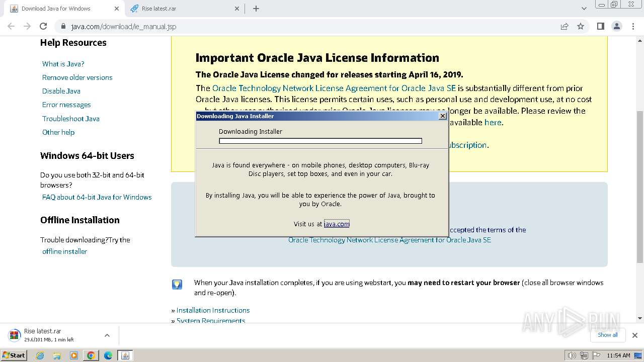
Task: Click the 'here' link in license notice
Action: click(493, 122)
